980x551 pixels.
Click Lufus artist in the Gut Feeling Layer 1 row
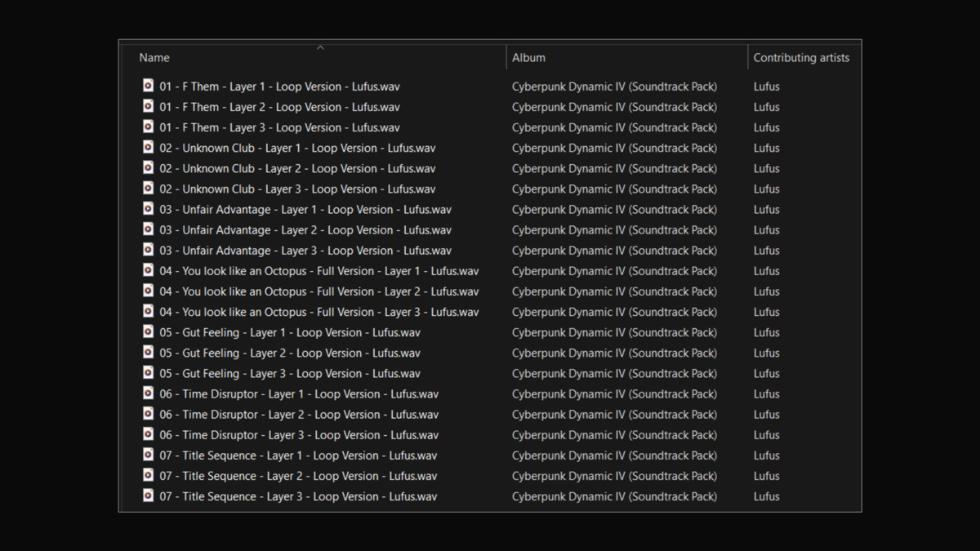coord(766,332)
